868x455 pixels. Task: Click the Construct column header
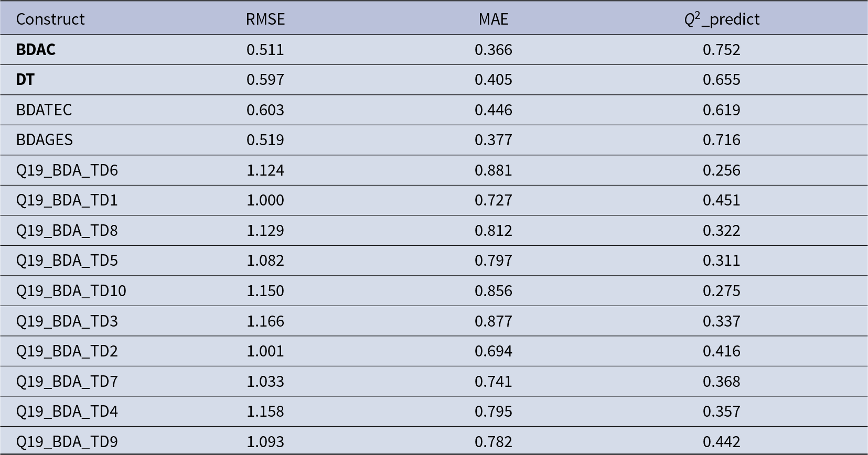pyautogui.click(x=50, y=19)
